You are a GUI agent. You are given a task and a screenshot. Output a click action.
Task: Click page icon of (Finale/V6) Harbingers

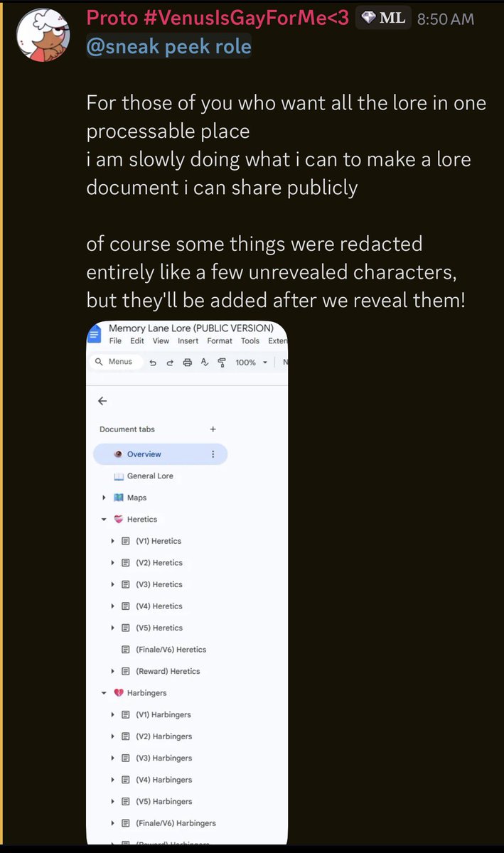click(126, 823)
